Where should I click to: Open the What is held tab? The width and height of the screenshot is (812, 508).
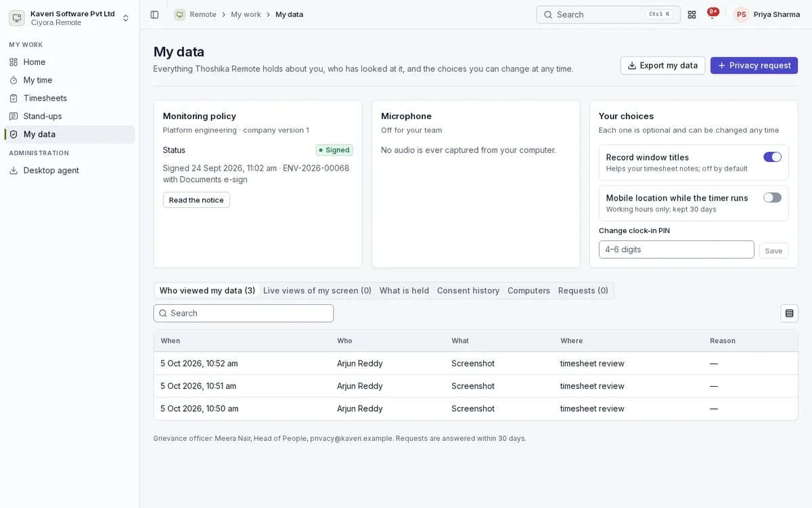click(x=404, y=291)
